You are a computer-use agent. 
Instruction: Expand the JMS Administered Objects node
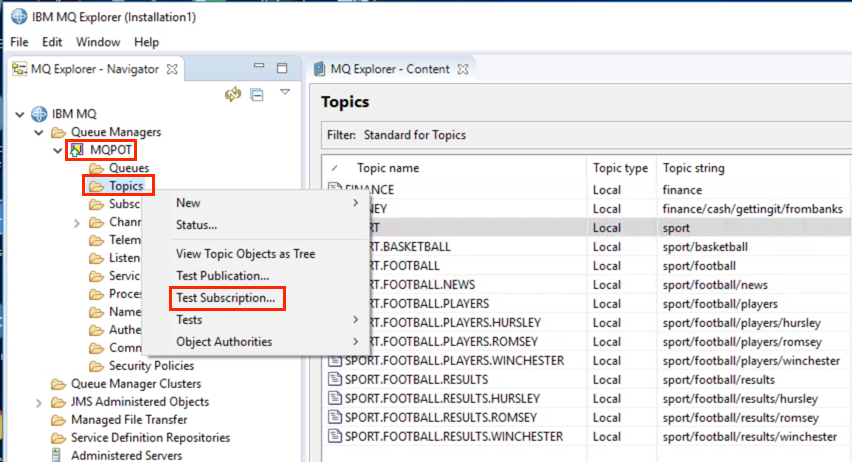pyautogui.click(x=39, y=403)
